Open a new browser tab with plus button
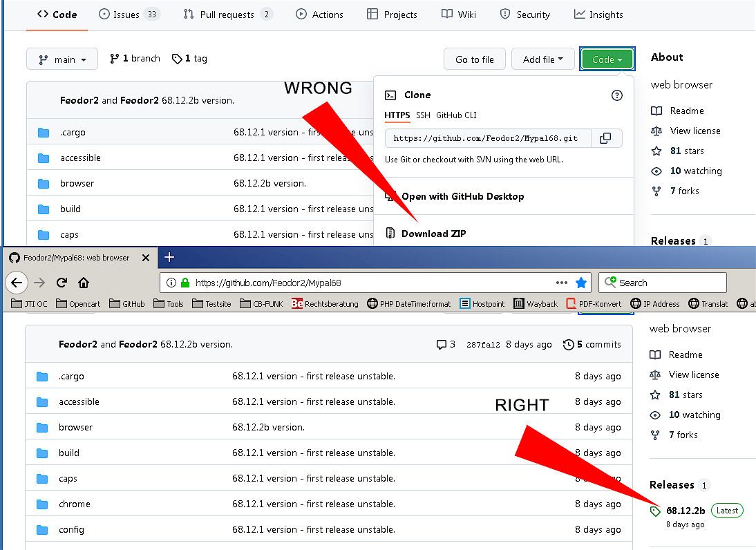756x550 pixels. point(169,258)
